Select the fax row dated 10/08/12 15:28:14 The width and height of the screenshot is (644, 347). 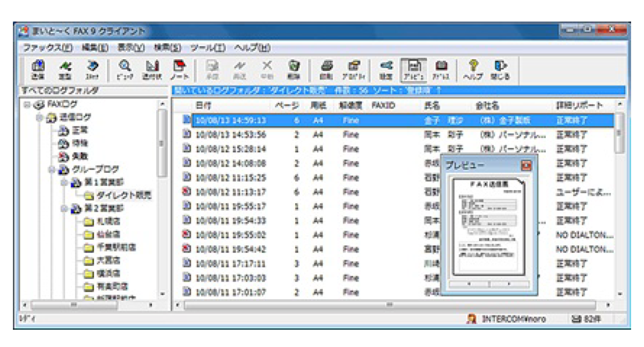click(x=397, y=149)
